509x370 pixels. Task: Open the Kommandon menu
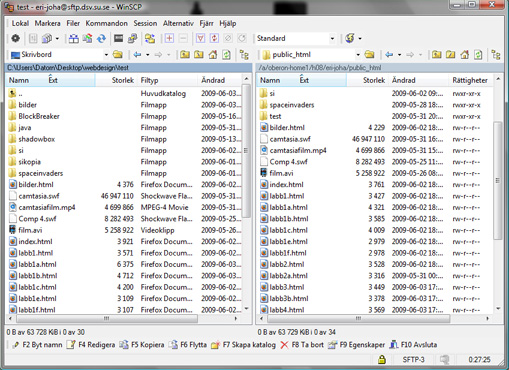pos(107,23)
